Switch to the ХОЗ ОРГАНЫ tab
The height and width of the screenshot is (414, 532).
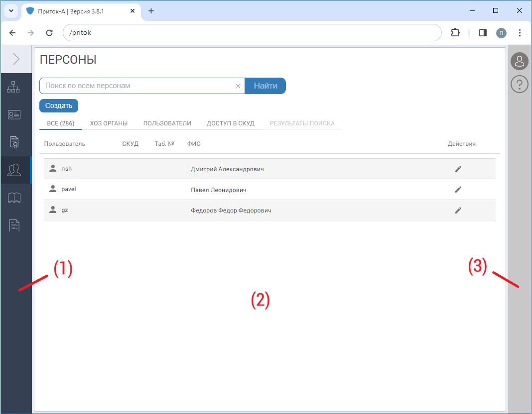[109, 123]
